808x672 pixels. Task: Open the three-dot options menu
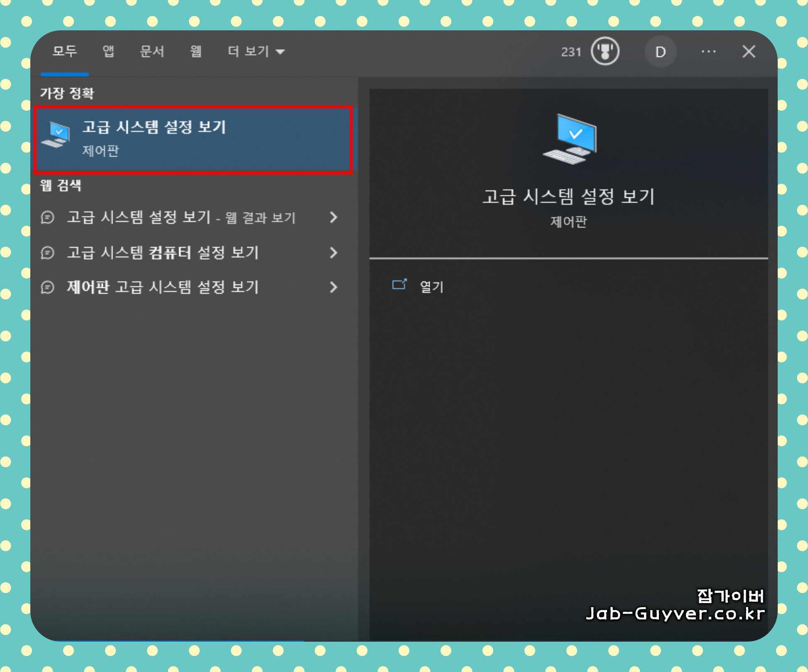pos(708,52)
